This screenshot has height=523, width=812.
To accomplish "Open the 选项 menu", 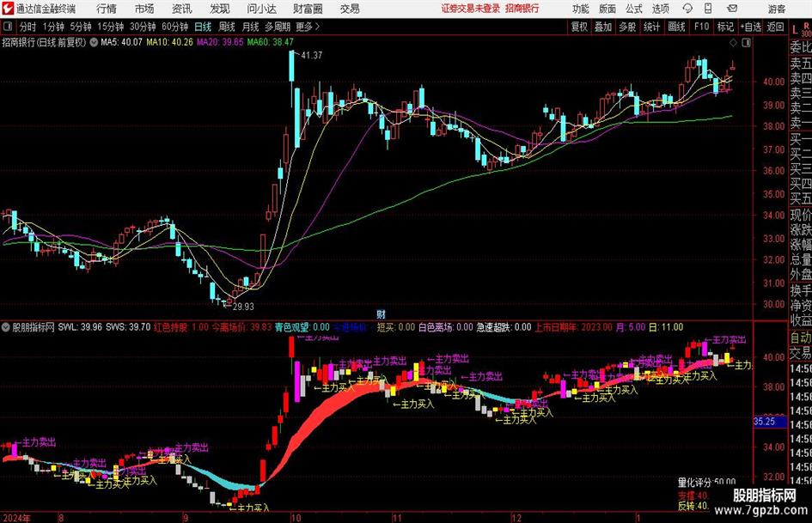I will (x=660, y=9).
